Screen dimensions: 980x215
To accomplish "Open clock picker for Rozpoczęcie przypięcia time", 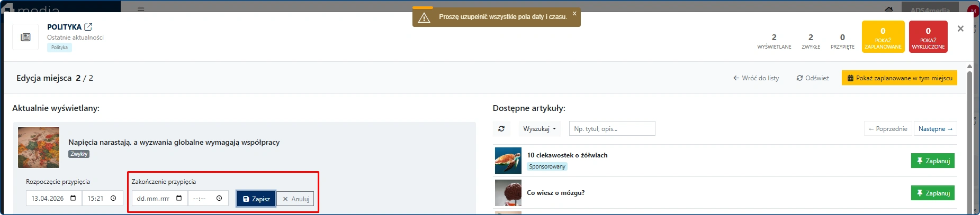I will click(x=113, y=199).
